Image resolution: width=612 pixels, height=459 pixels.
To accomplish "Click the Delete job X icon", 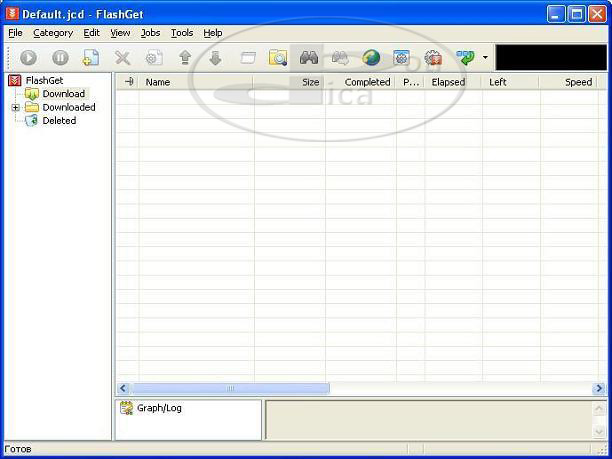I will pyautogui.click(x=122, y=59).
